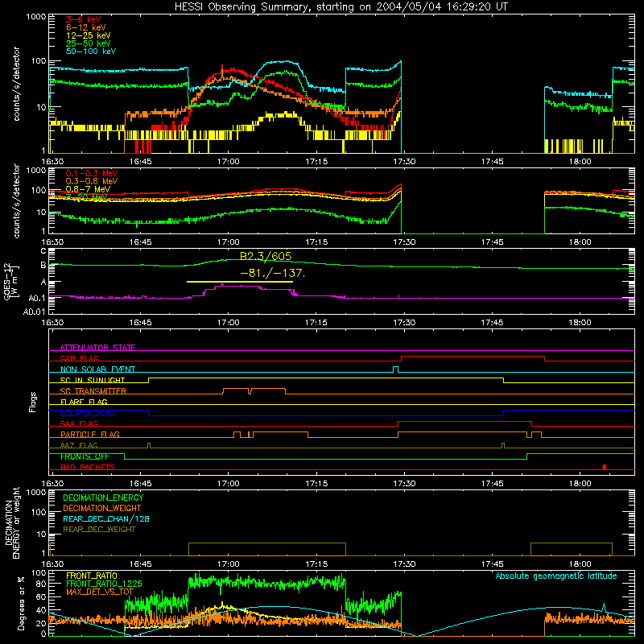Viewport: 644px width, 644px height.
Task: Select the FRONT_RATIO legend label
Action: [x=92, y=576]
